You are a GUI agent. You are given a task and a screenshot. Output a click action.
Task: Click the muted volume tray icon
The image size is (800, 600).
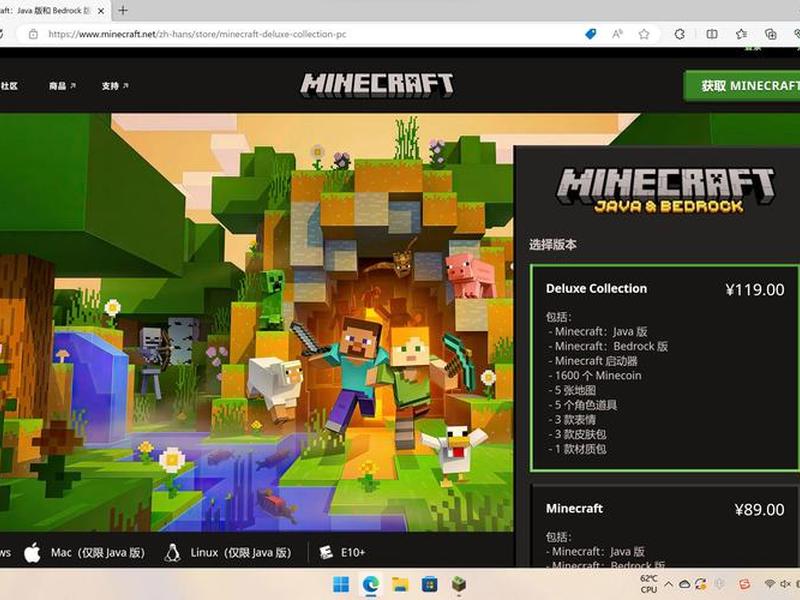coord(785,584)
